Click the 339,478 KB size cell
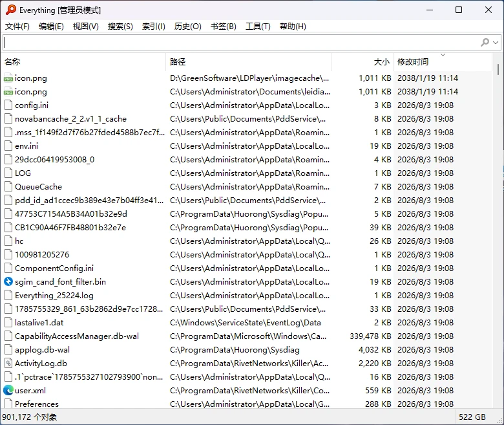Viewport: 504px width, 425px height. point(370,336)
